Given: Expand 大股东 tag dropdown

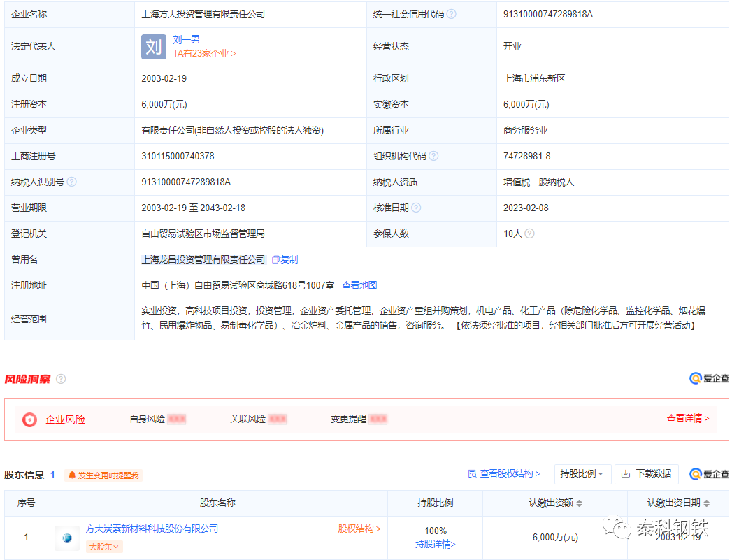Looking at the screenshot, I should pos(104,547).
